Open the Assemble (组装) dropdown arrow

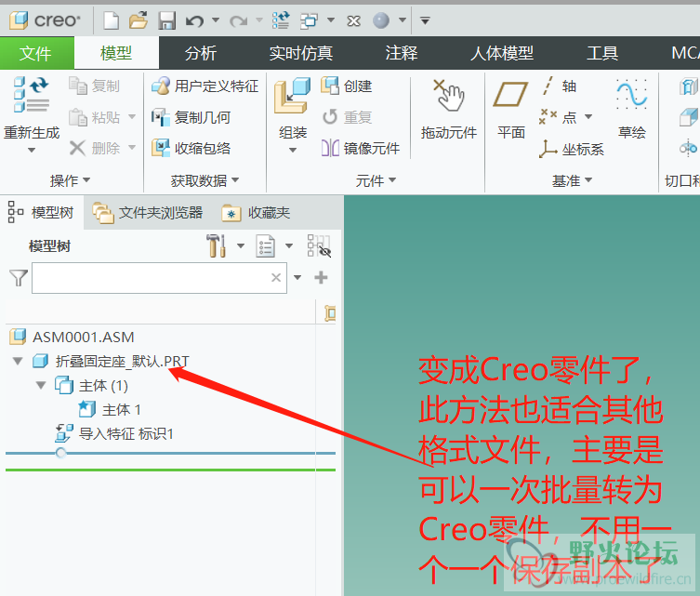click(293, 150)
